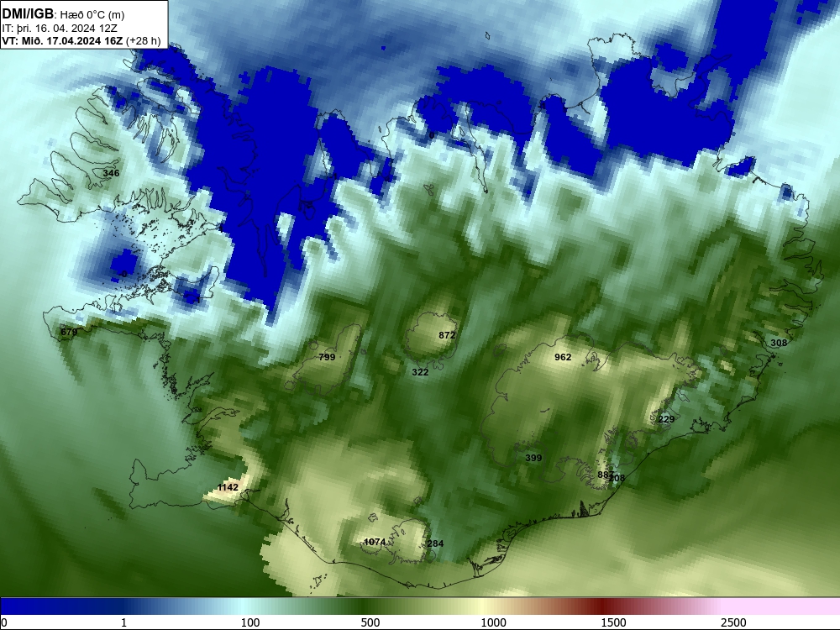Click the 872 value inside the glacier outline
The width and height of the screenshot is (840, 630).
pyautogui.click(x=447, y=335)
